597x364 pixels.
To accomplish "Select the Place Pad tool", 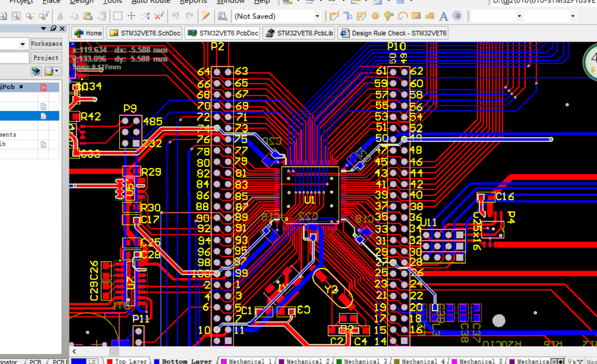I will (375, 16).
